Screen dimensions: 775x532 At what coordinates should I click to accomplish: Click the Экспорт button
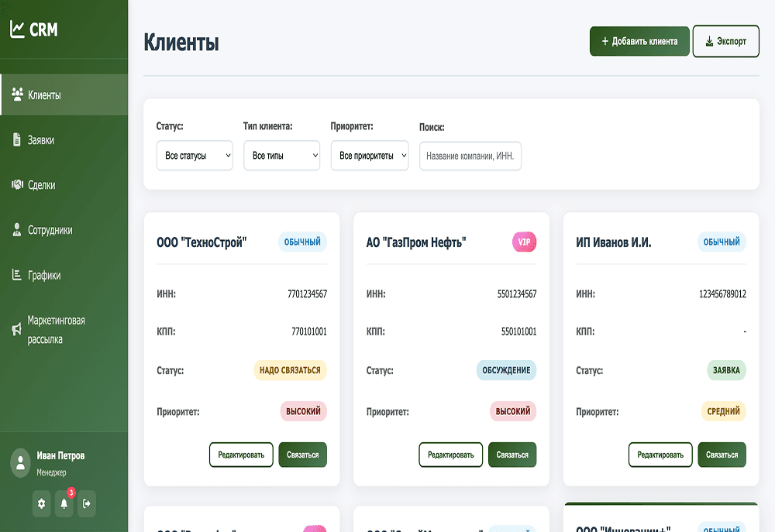coord(725,42)
